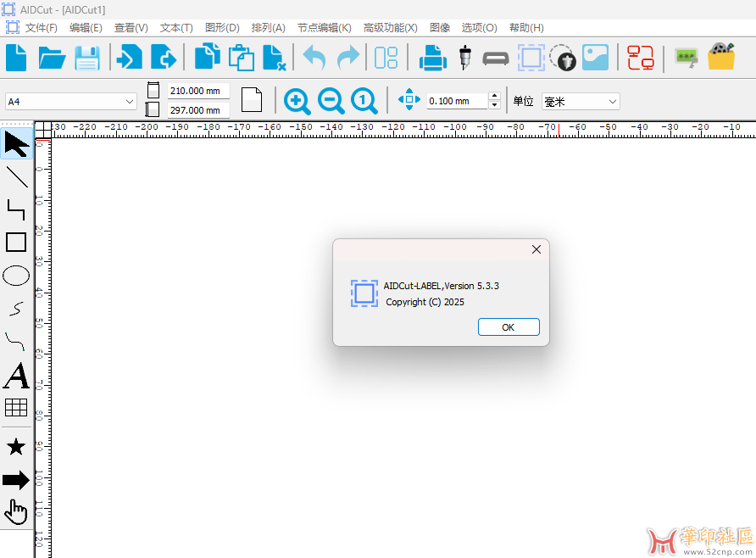Select the arrow pointer tool

16,143
